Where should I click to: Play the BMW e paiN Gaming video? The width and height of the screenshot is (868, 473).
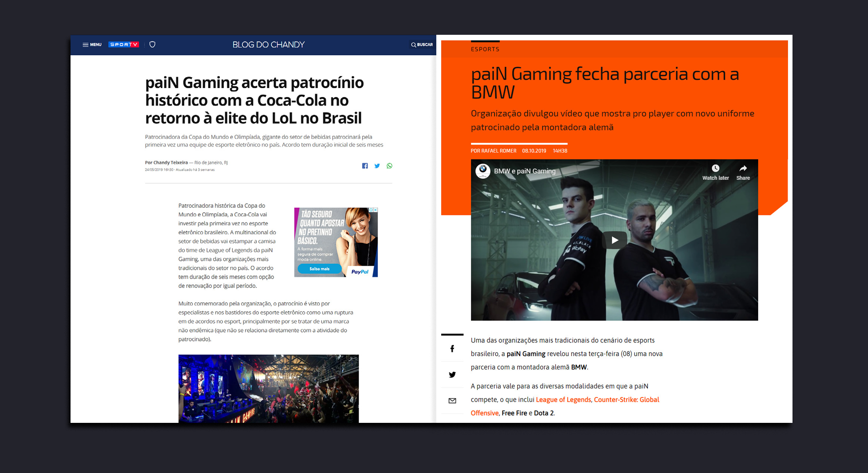614,240
